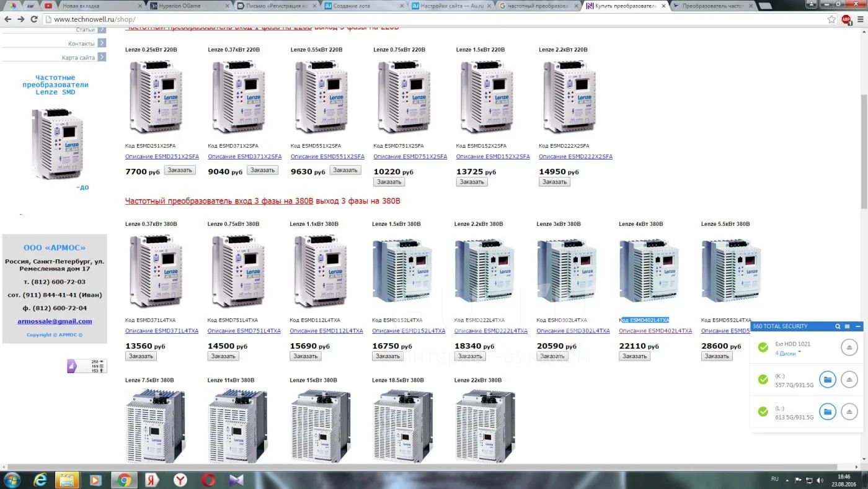Reload the technowell.ru page
868x489 pixels.
[x=35, y=19]
